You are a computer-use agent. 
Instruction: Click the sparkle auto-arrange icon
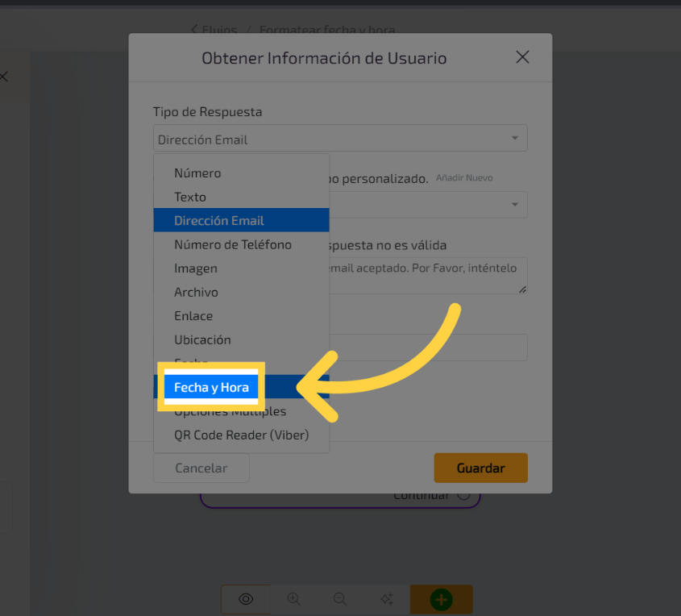[x=387, y=599]
